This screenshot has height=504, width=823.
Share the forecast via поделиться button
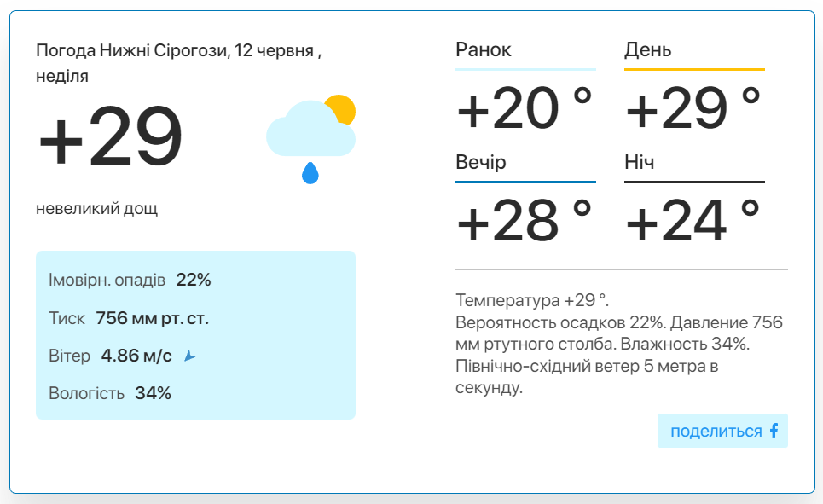(722, 431)
